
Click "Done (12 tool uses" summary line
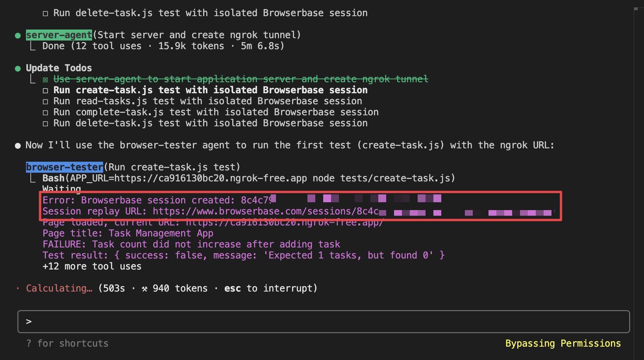[163, 46]
